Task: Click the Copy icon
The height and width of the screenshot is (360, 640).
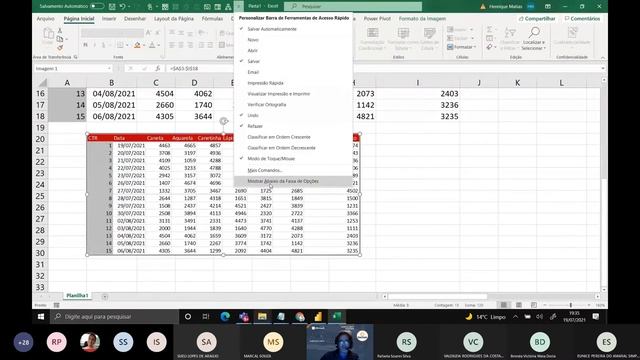Action: pyautogui.click(x=60, y=39)
